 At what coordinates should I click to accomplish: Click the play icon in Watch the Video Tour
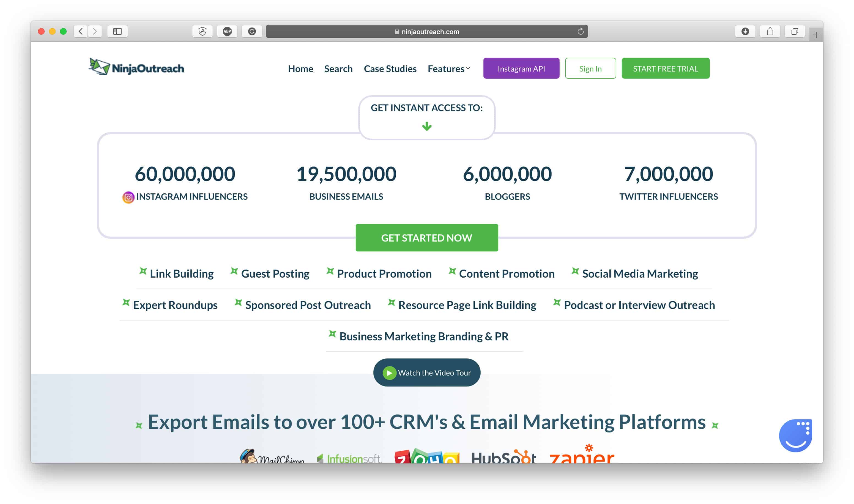click(x=389, y=373)
